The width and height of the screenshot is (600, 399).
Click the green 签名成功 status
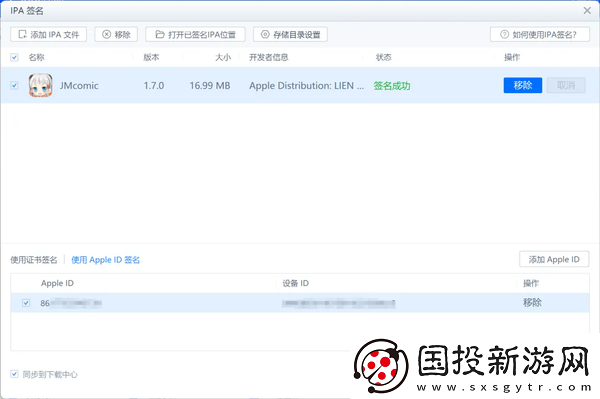pyautogui.click(x=392, y=86)
